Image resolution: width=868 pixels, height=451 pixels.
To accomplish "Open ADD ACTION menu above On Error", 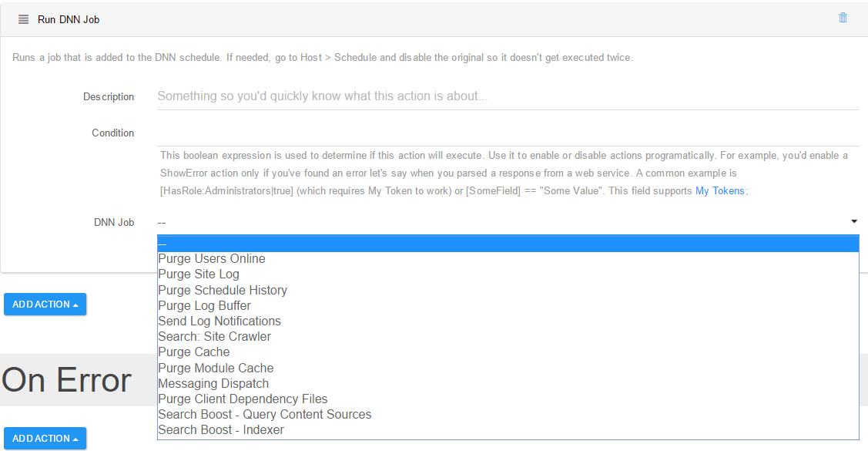I will (45, 305).
